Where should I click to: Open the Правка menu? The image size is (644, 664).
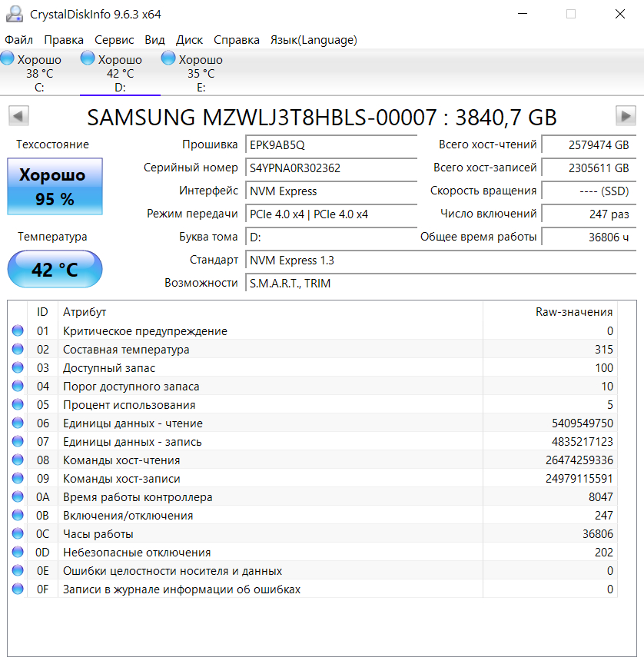64,40
